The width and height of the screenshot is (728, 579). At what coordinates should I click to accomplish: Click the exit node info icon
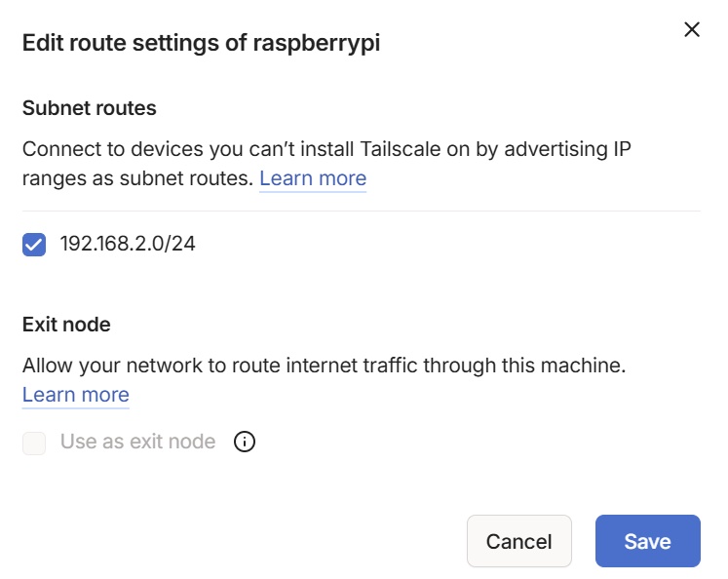(x=245, y=442)
